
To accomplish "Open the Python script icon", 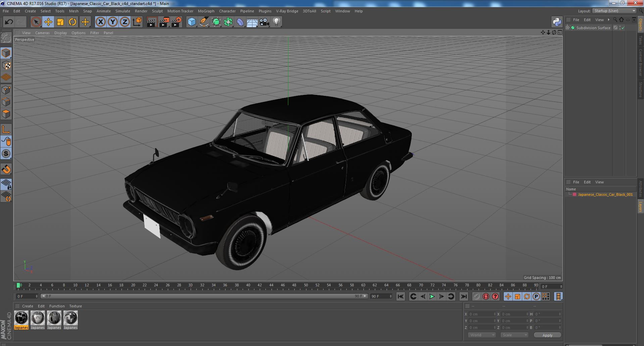I will (557, 22).
